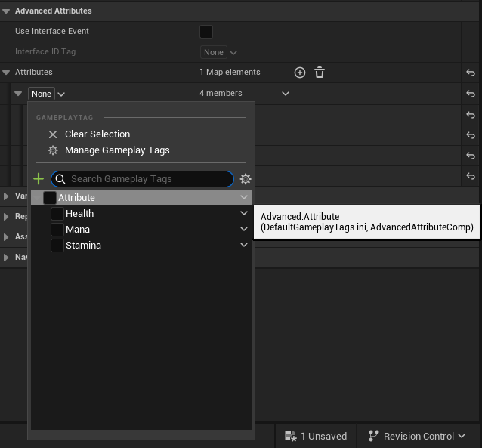Check the Health tag checkbox
The width and height of the screenshot is (482, 448).
click(x=57, y=214)
